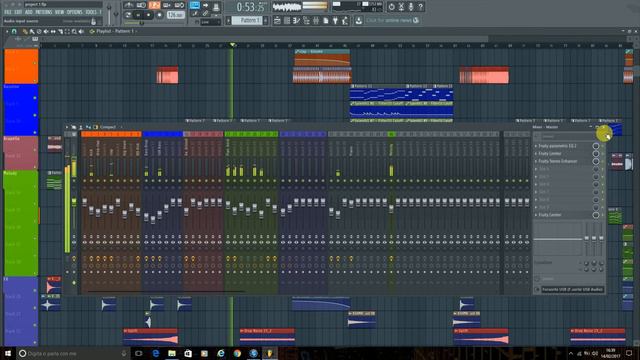Viewport: 640px width, 360px height.
Task: Click the Play transport button
Action: click(138, 15)
